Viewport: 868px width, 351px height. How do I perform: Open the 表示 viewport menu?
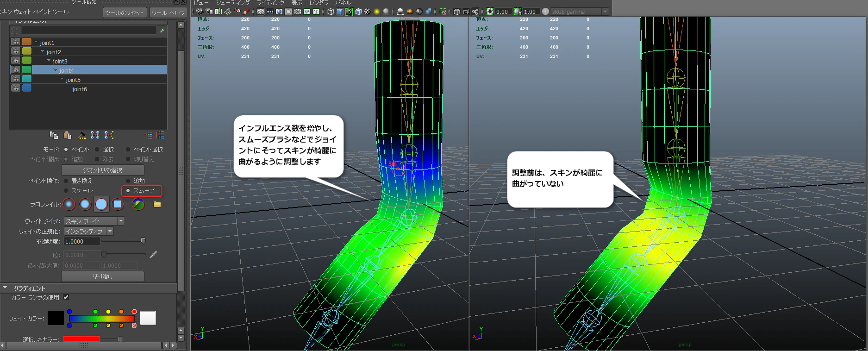[297, 3]
